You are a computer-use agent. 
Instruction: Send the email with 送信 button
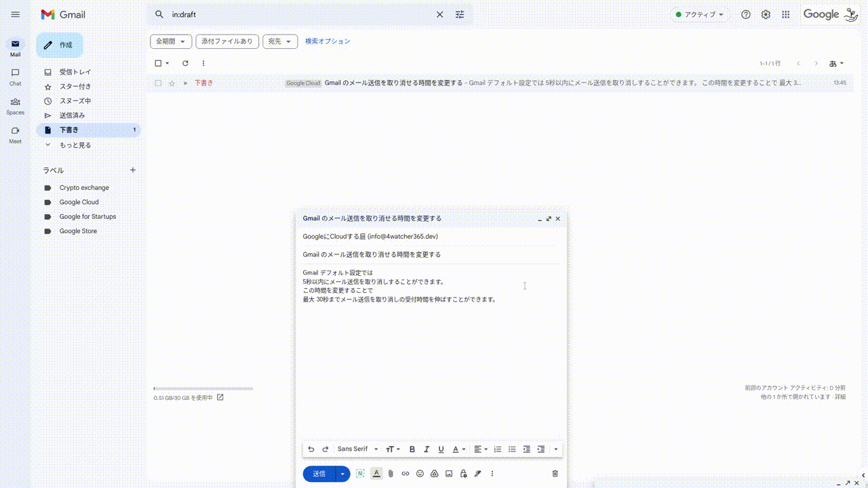[319, 474]
